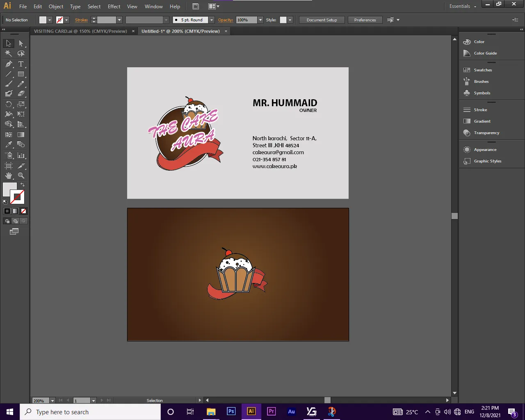
Task: Select the Zoom tool
Action: [x=21, y=176]
